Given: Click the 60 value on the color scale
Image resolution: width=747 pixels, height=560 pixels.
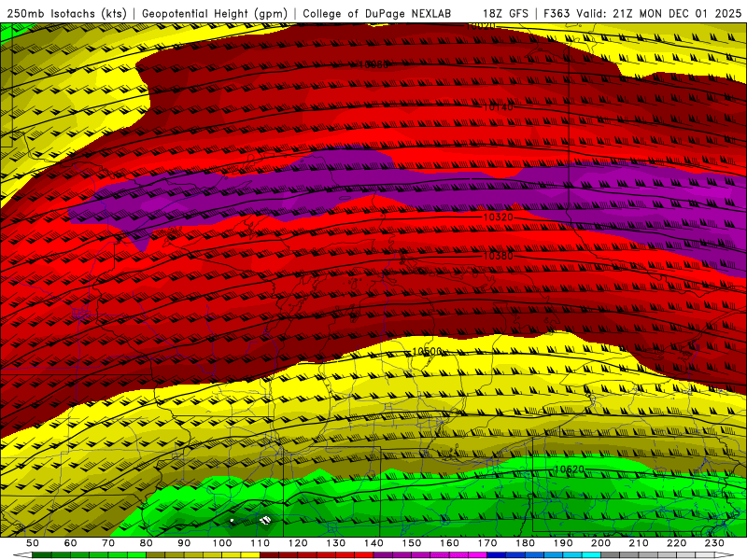Looking at the screenshot, I should (x=70, y=543).
